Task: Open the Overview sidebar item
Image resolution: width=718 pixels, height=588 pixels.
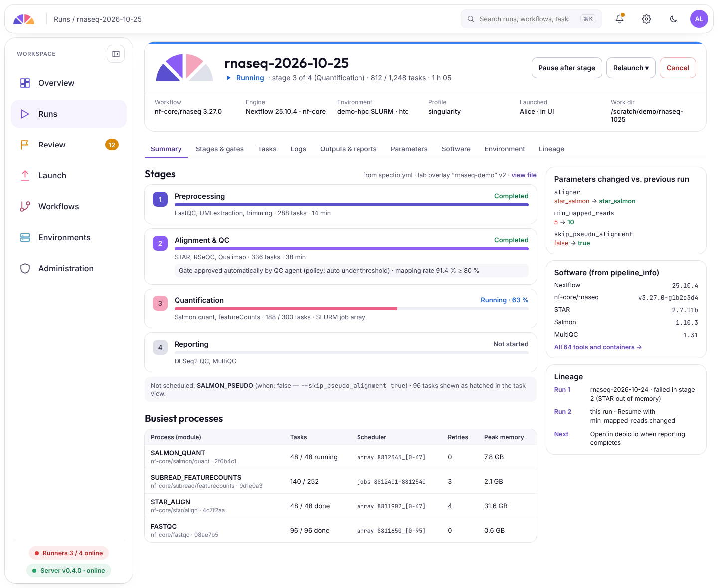Action: 69,83
